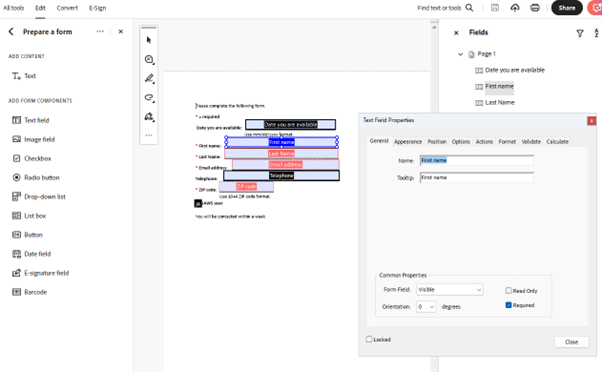Open the Form Field visibility dropdown
Screen dimensions: 602x372
point(450,289)
